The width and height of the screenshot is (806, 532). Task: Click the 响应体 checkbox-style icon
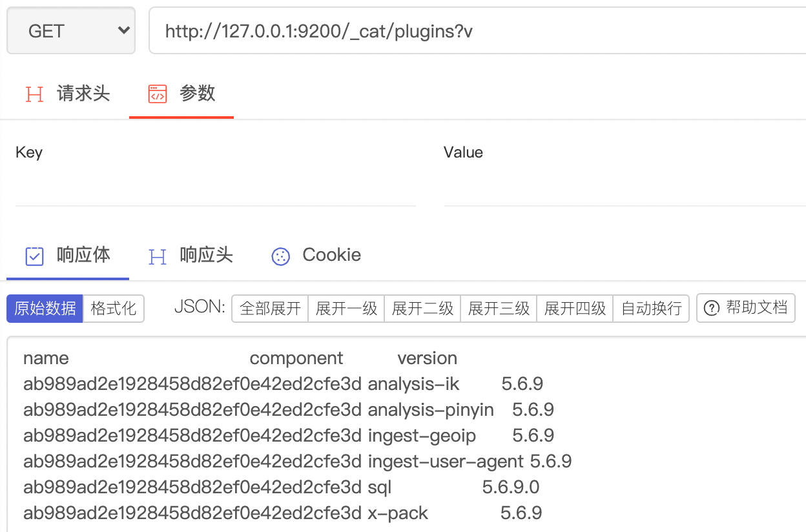tap(34, 256)
